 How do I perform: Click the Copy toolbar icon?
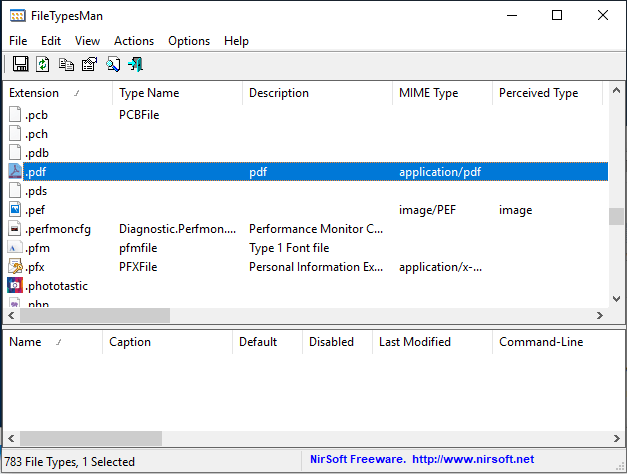[66, 64]
